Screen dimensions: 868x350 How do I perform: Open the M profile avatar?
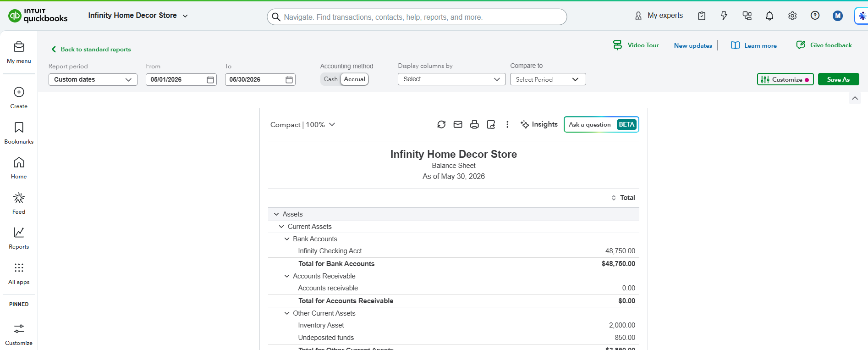[x=838, y=16]
